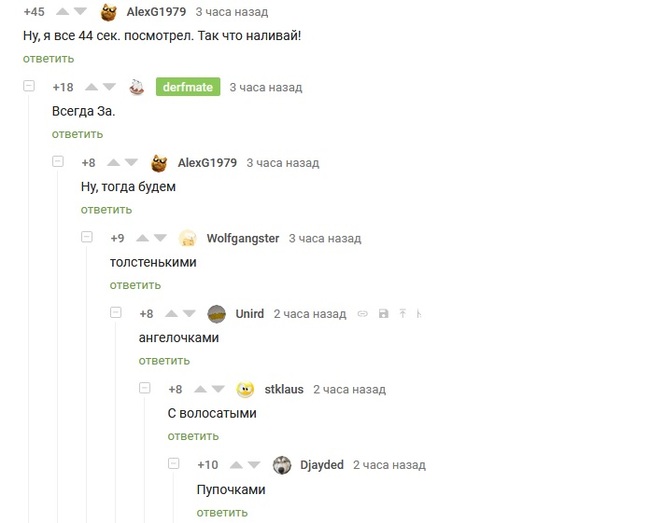Downvote Wolfgangster's comment "толстенькими"

160,238
